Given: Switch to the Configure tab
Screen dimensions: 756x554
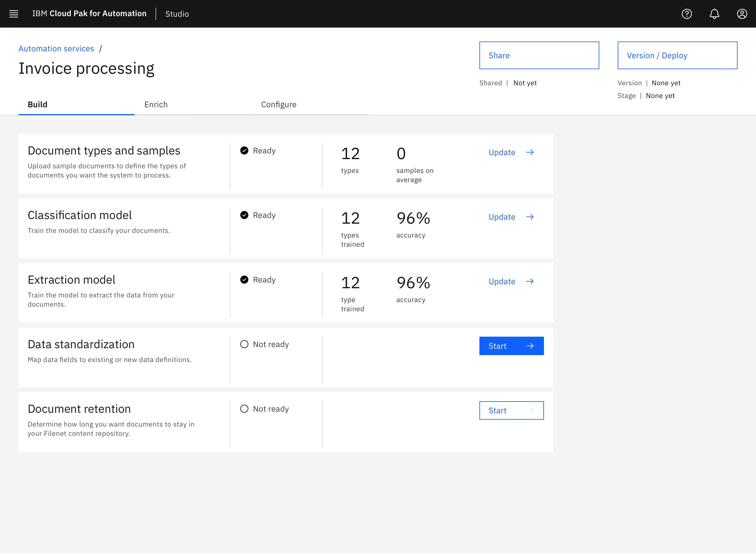Looking at the screenshot, I should click(x=279, y=105).
